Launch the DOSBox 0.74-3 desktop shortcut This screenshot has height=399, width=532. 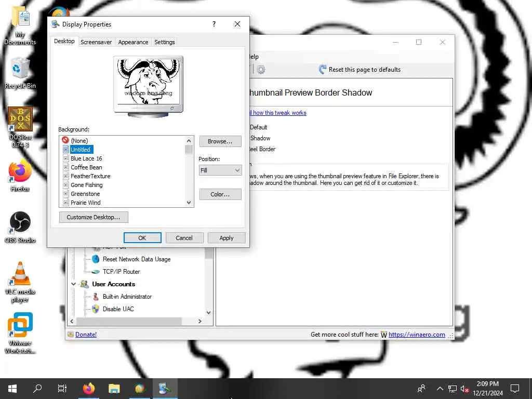20,127
